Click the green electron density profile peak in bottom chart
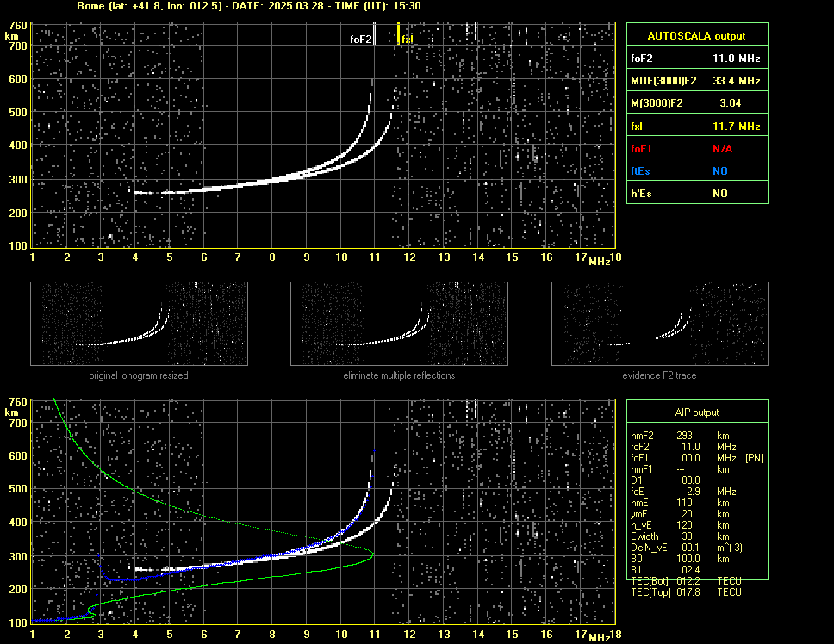 pos(372,554)
